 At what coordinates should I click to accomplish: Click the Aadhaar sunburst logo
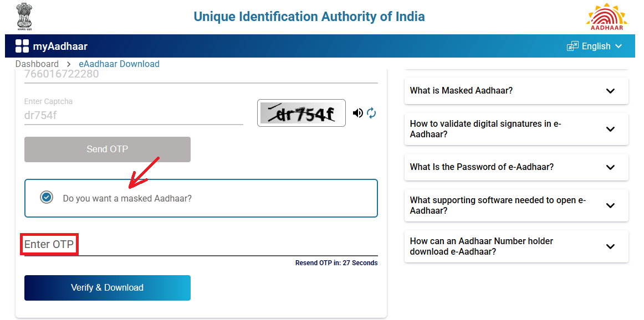(607, 16)
